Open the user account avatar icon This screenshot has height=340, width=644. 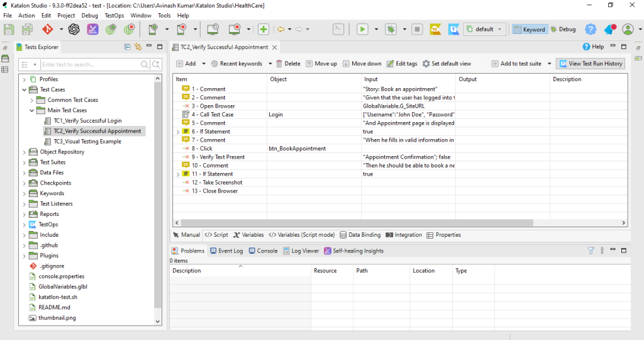[628, 29]
